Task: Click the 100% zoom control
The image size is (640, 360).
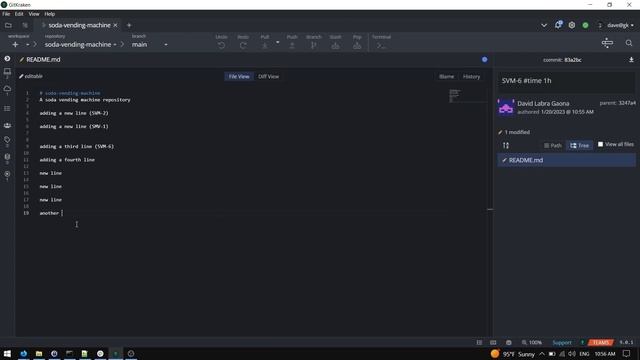Action: click(531, 342)
